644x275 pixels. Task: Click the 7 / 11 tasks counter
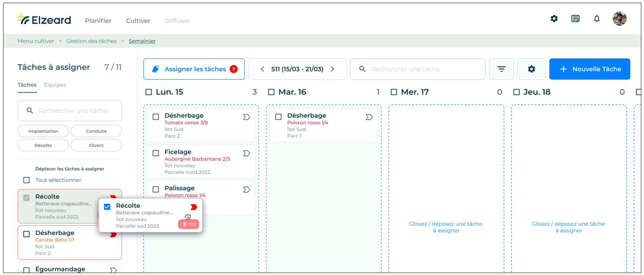tap(113, 67)
